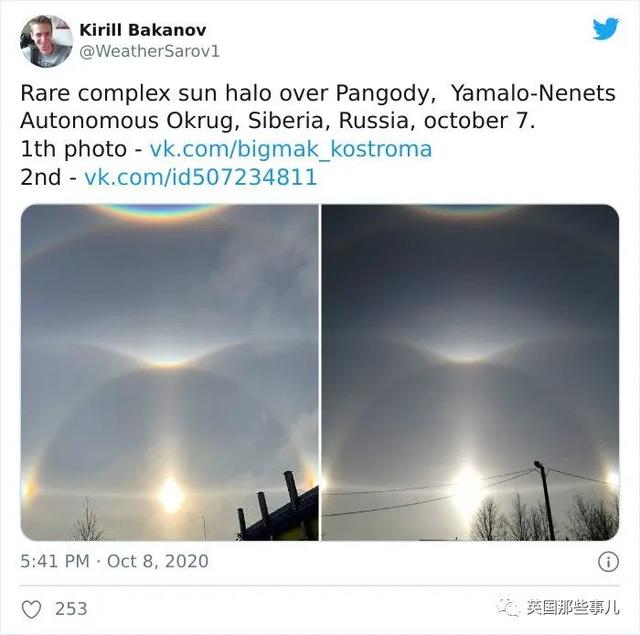Click the 253 likes count

coord(71,609)
